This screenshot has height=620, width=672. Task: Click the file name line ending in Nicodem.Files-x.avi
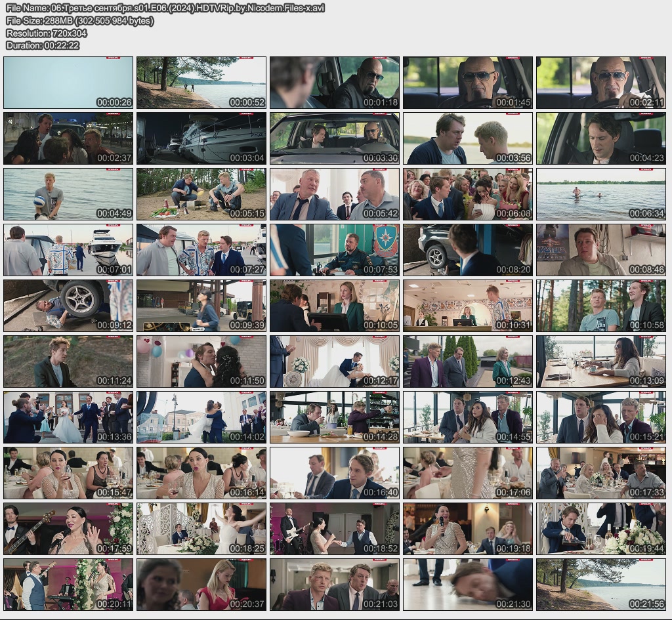[x=165, y=8]
